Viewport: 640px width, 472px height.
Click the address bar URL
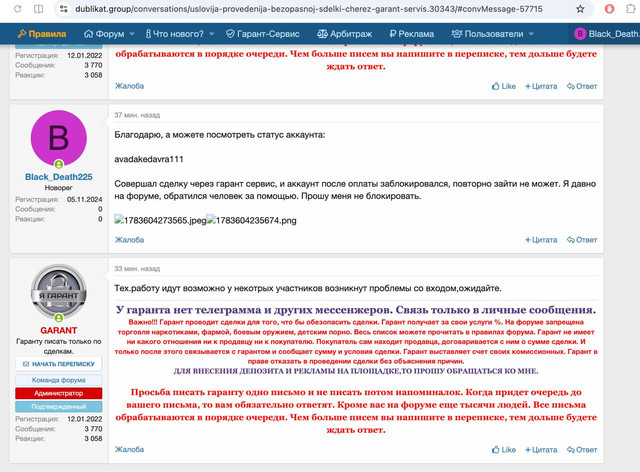click(309, 9)
